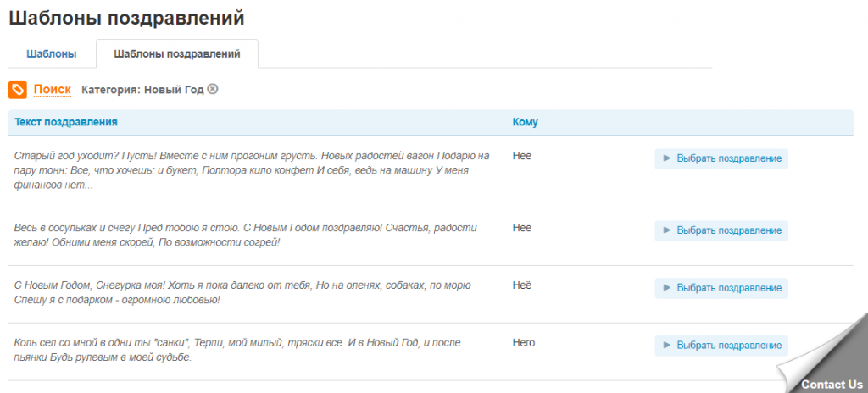Select the Шаблоны поздравлений tab
868x393 pixels.
pos(176,54)
